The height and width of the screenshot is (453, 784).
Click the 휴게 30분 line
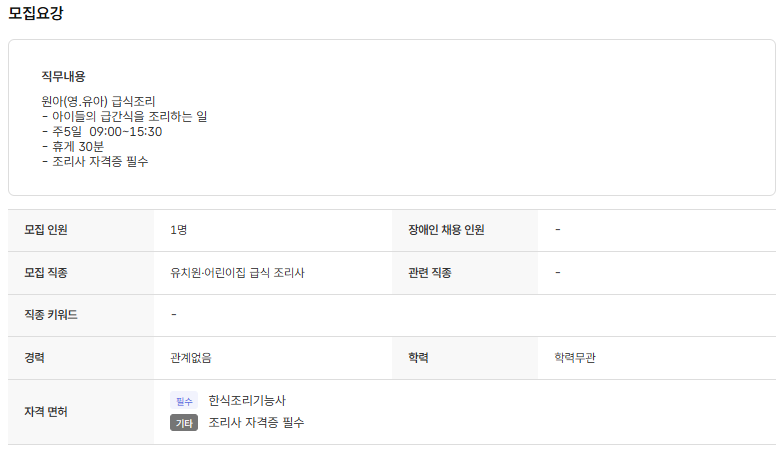[73, 146]
